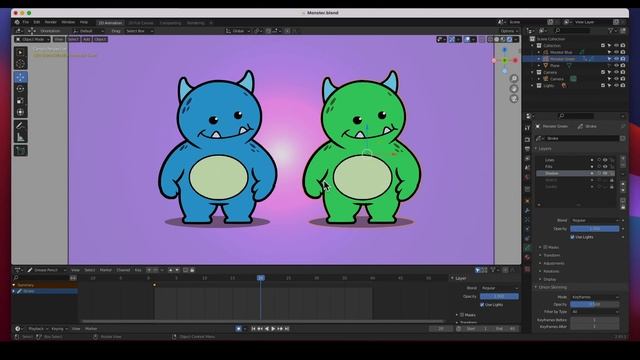Hide Monster Green in the outliner
The image size is (640, 360).
[616, 59]
